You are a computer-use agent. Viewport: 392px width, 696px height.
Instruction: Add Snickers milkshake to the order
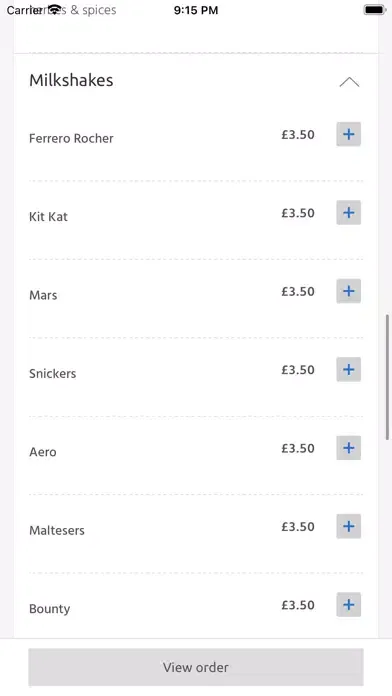pos(348,369)
